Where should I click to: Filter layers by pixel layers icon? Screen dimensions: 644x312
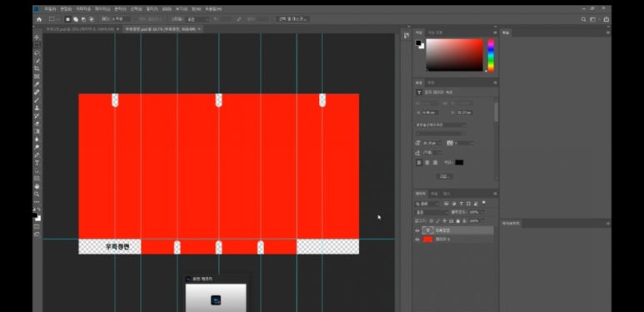pos(447,204)
